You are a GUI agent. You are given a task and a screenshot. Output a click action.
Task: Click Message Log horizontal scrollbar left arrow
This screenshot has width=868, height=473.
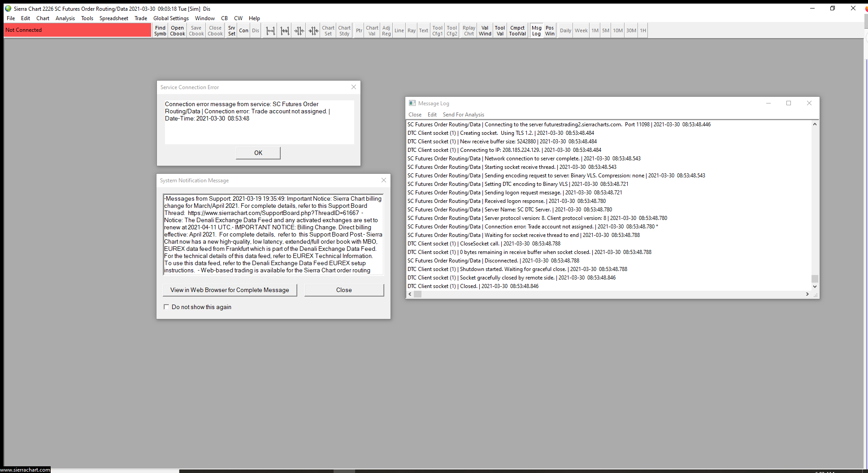[410, 294]
